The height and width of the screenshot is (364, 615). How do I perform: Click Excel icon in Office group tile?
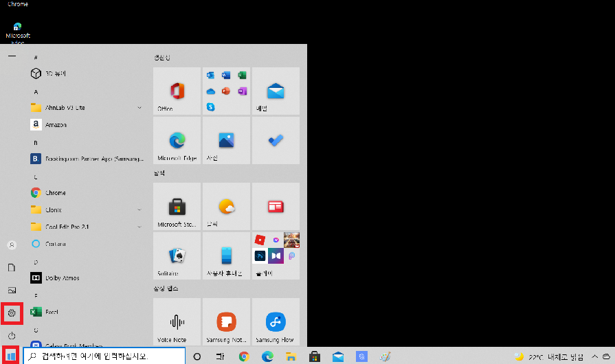point(242,76)
